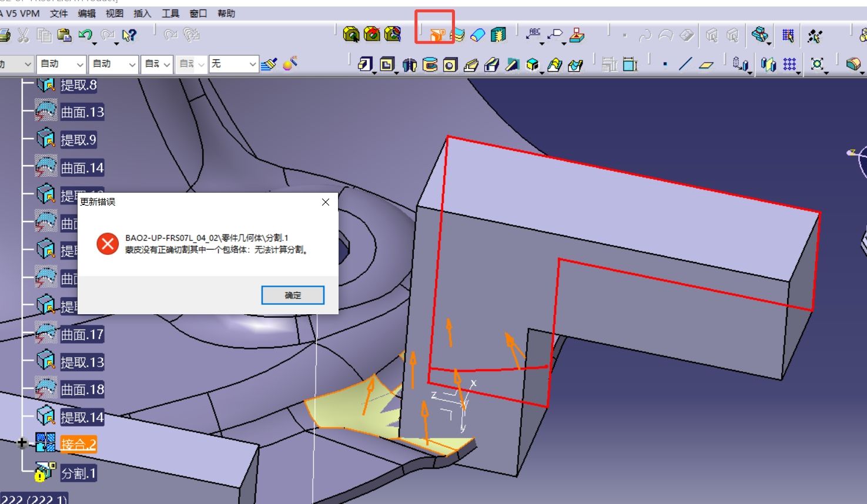Open the '无' combo box
Image resolution: width=867 pixels, height=504 pixels.
234,64
